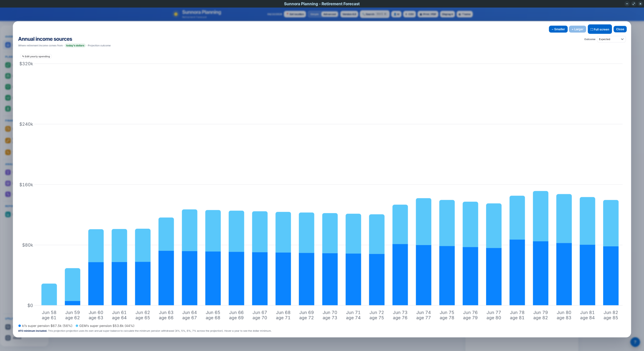The width and height of the screenshot is (644, 351).
Task: Expand chart with Full screen button
Action: [600, 29]
